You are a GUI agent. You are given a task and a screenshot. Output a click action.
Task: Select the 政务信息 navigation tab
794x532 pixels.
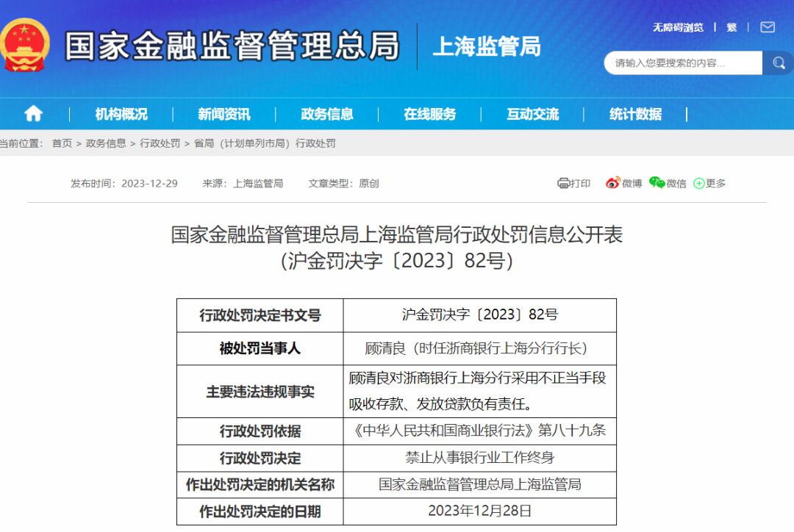[326, 114]
